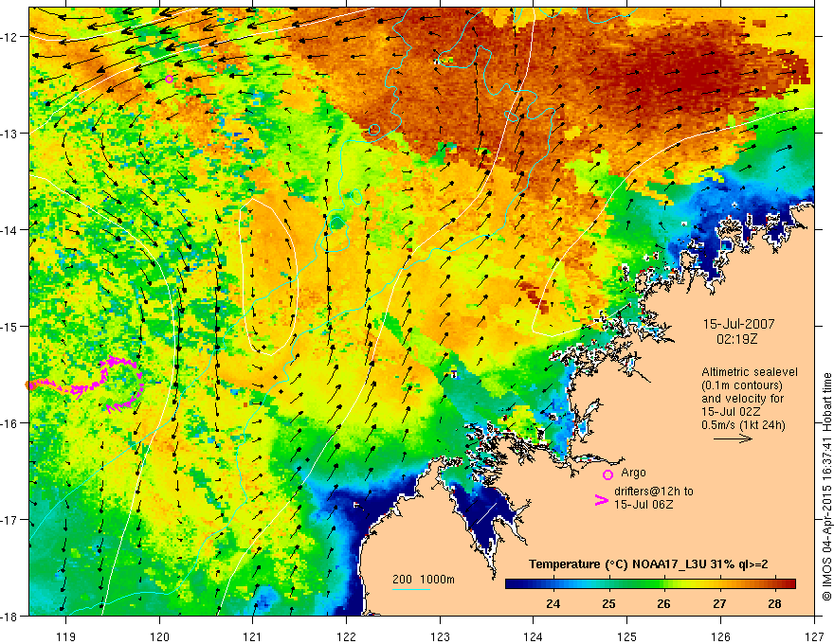Click the magenta Argo circle legend symbol

607,474
